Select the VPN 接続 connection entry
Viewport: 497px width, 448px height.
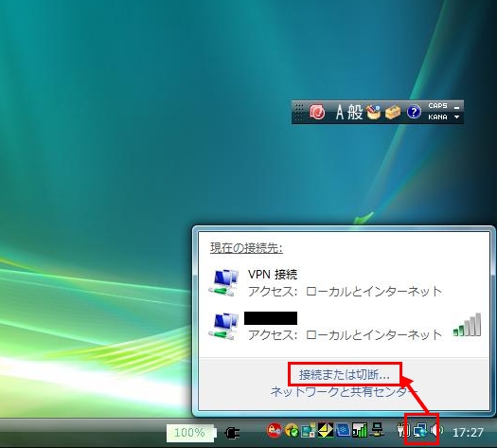pos(344,283)
